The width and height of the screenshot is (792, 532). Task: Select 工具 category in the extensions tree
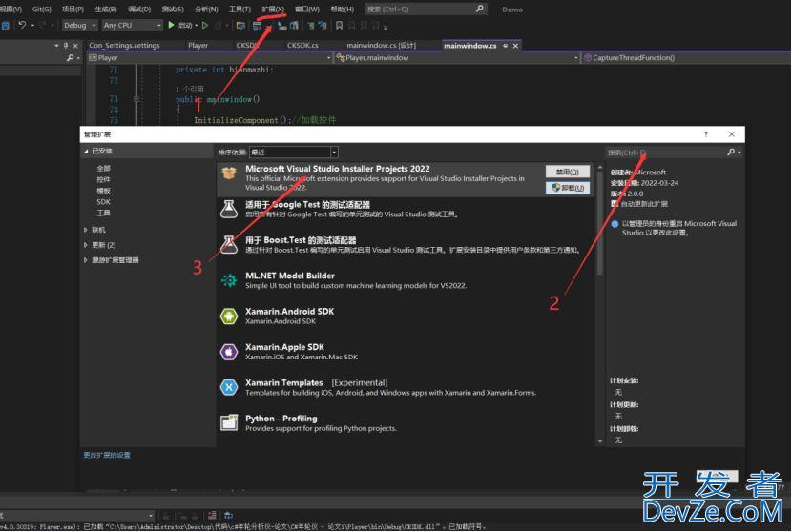click(104, 213)
